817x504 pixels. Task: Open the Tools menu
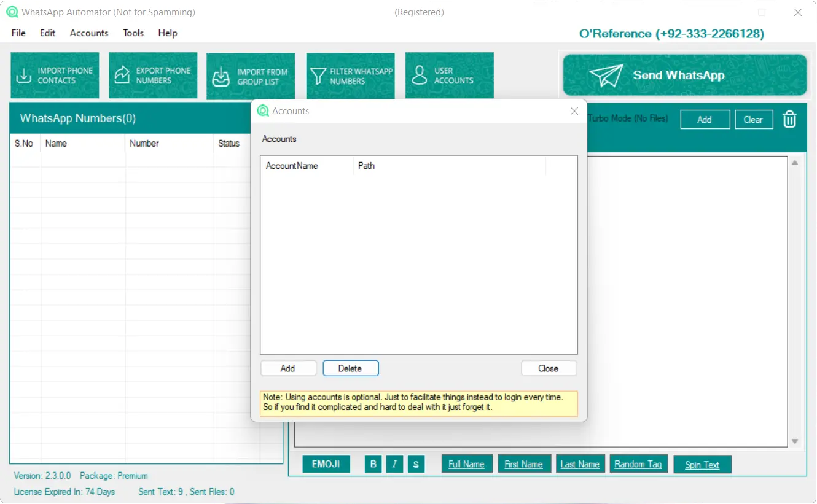[133, 33]
